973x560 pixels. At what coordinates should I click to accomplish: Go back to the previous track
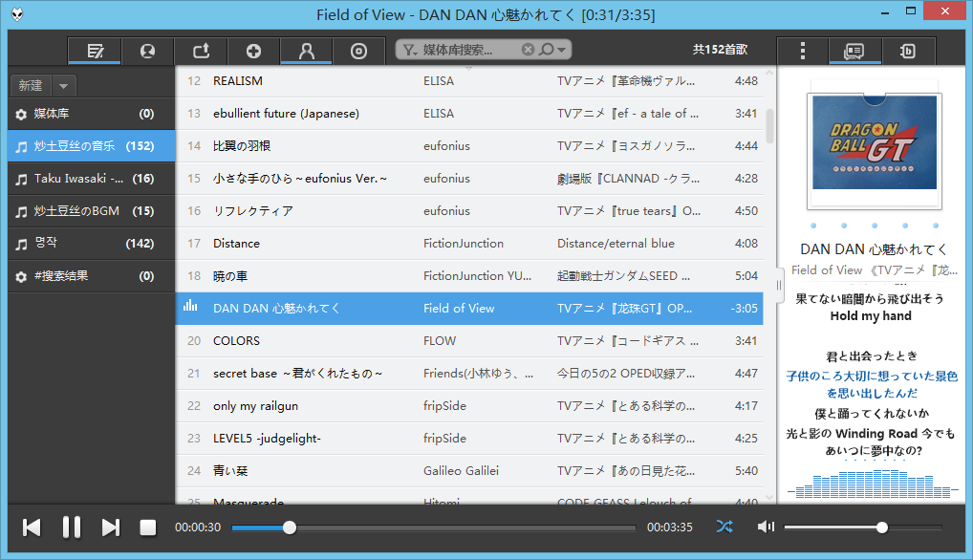[x=32, y=528]
